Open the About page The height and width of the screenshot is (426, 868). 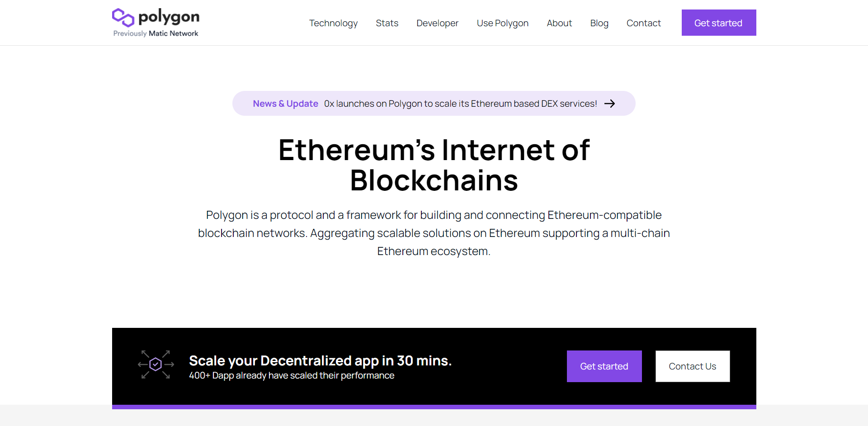pos(559,23)
